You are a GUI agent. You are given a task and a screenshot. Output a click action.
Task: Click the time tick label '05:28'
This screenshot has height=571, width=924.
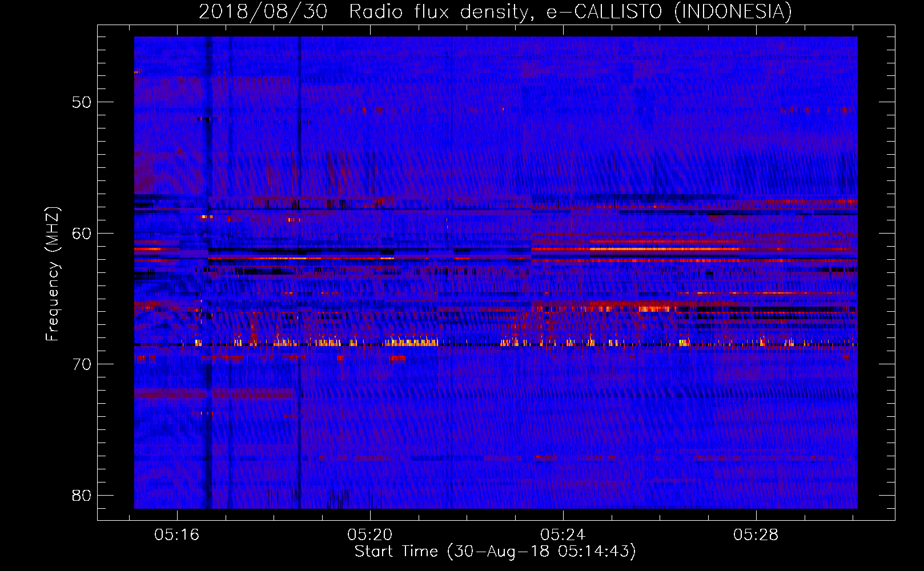(x=756, y=534)
